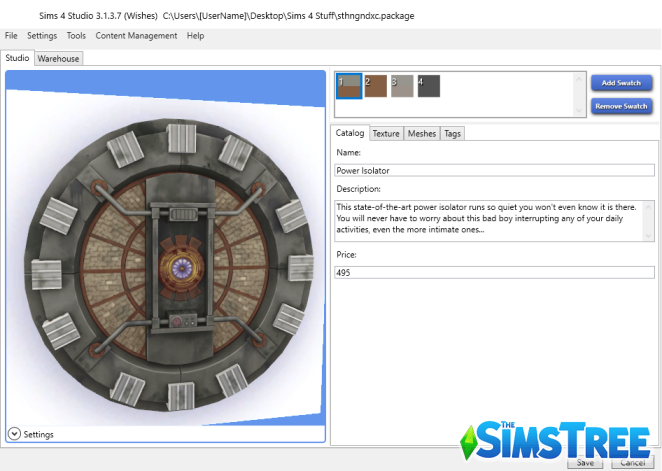Select swatch 3 light gray
Image resolution: width=662 pixels, height=471 pixels.
[x=401, y=87]
